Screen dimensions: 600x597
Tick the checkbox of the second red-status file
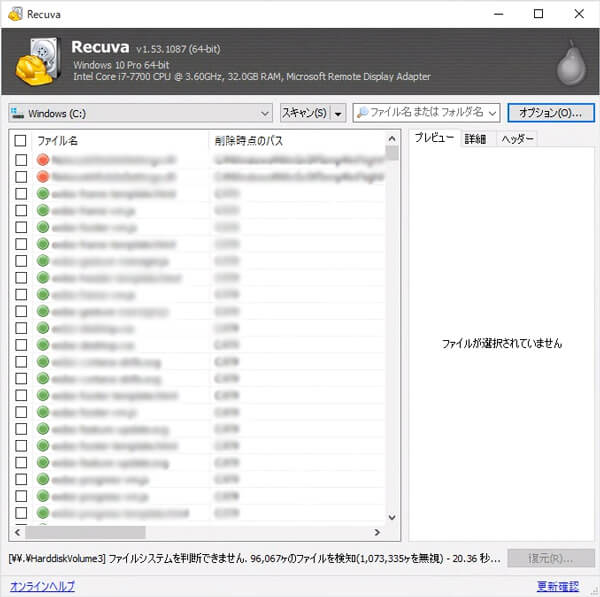(21, 177)
